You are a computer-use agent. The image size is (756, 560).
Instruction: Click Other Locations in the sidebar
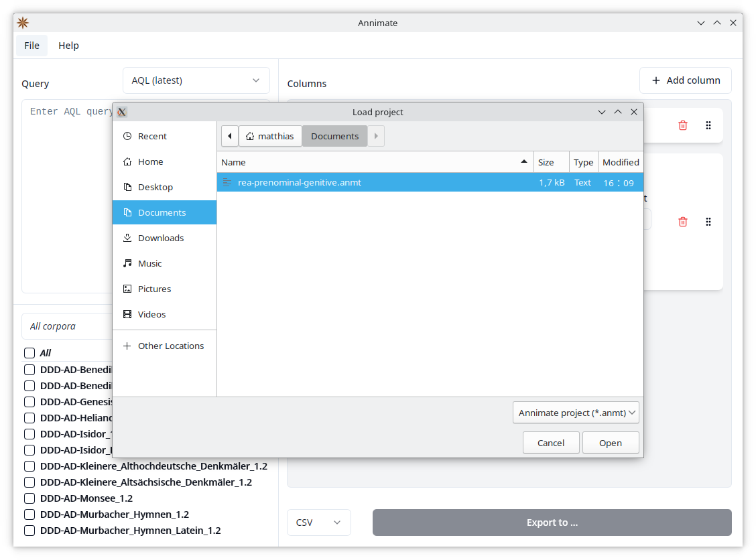click(x=164, y=346)
